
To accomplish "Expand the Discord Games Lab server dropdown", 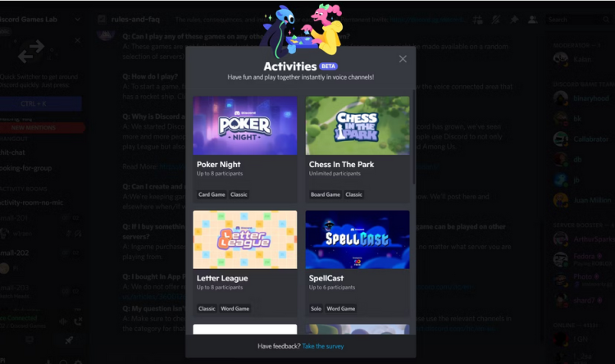I will tap(78, 19).
